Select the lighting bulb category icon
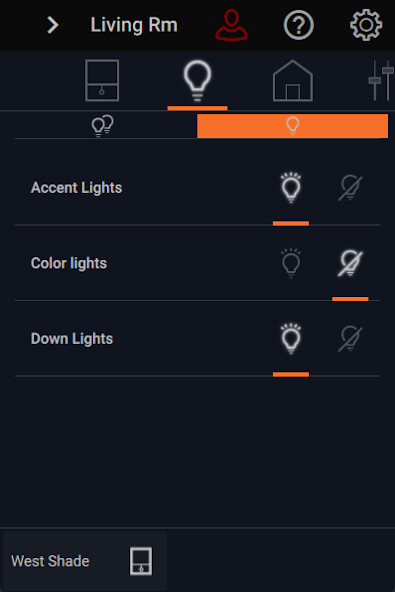This screenshot has height=592, width=395. tap(197, 81)
